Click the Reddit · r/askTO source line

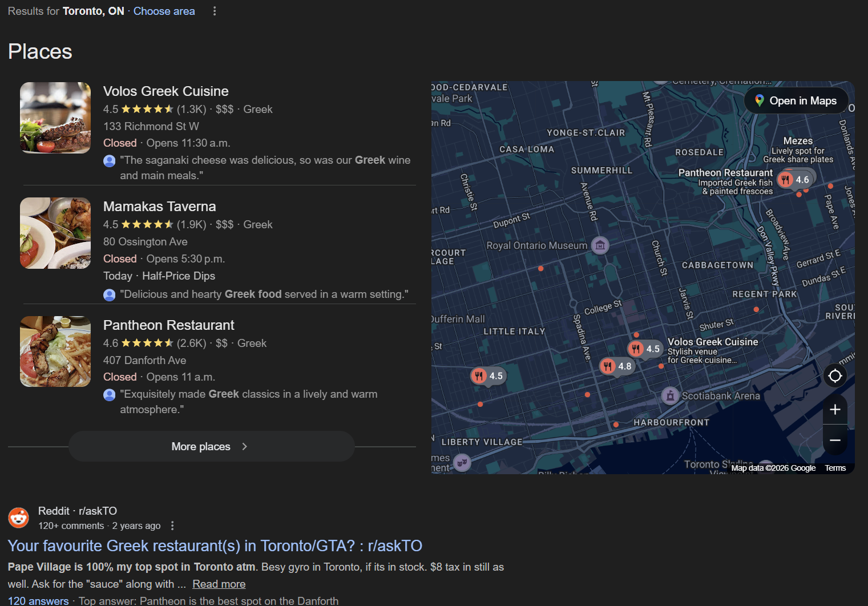(x=78, y=511)
